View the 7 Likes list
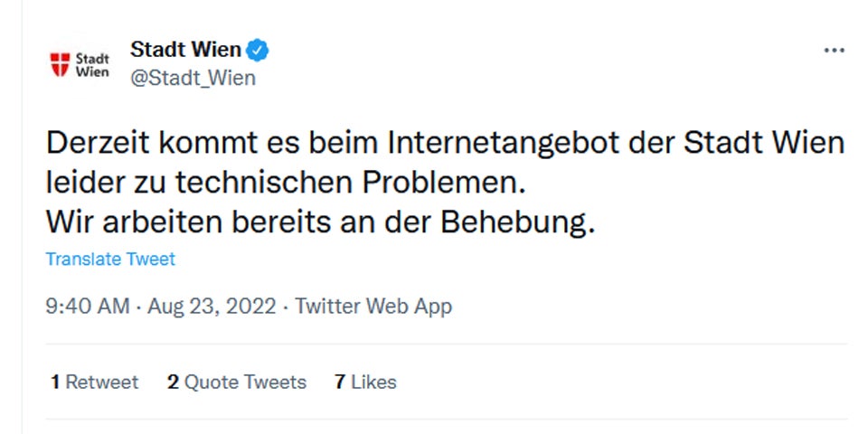Image resolution: width=868 pixels, height=434 pixels. pyautogui.click(x=365, y=382)
